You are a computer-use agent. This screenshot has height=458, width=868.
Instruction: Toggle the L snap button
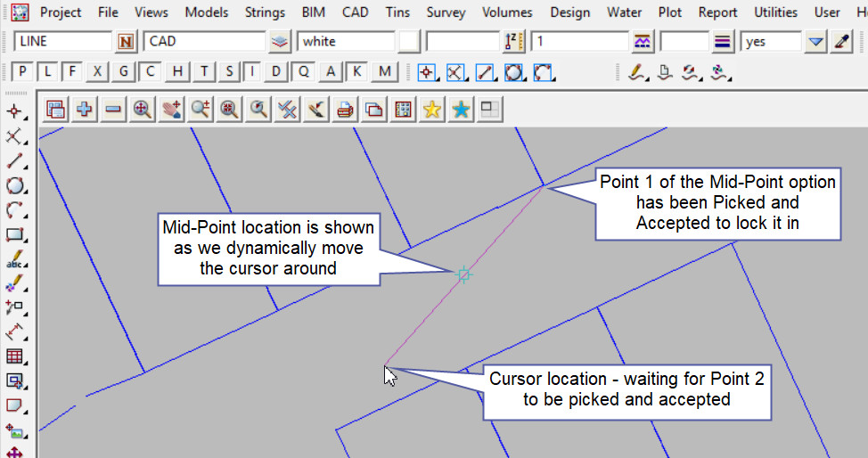click(48, 72)
